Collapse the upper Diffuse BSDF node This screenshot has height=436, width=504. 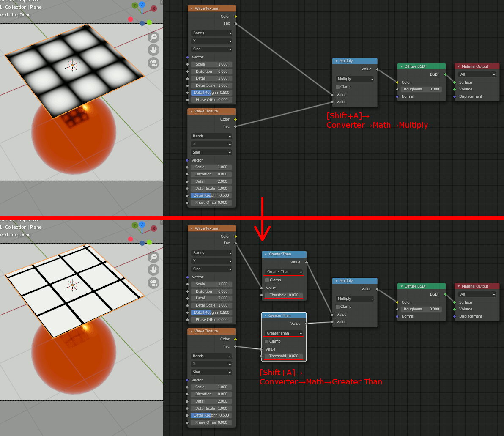[x=401, y=66]
